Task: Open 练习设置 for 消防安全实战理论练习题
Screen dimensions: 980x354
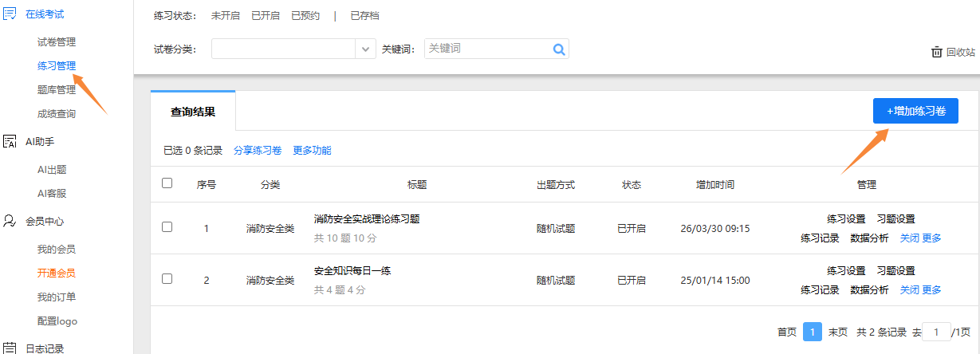Action: [846, 218]
